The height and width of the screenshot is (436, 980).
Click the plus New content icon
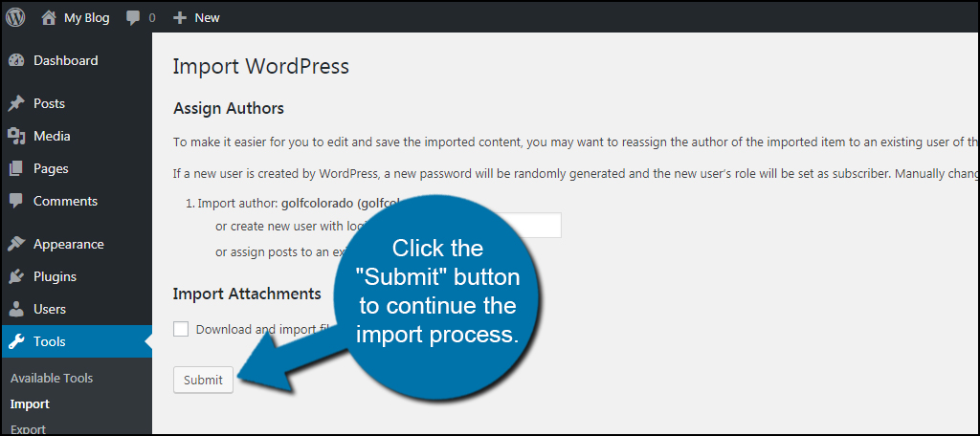pyautogui.click(x=179, y=17)
